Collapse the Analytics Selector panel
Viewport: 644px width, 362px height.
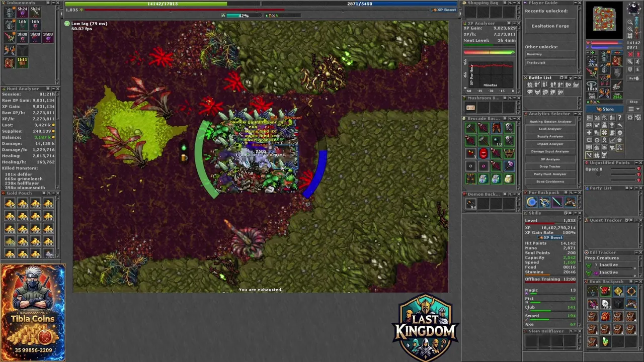576,114
